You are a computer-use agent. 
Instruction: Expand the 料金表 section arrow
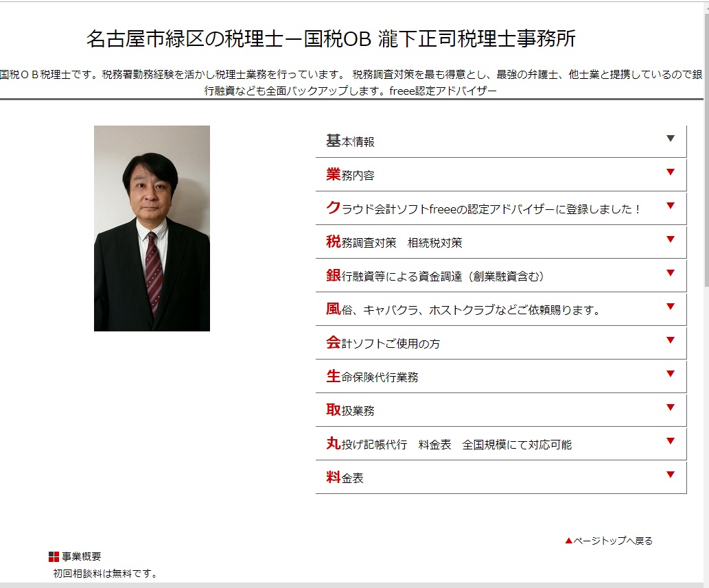point(671,475)
